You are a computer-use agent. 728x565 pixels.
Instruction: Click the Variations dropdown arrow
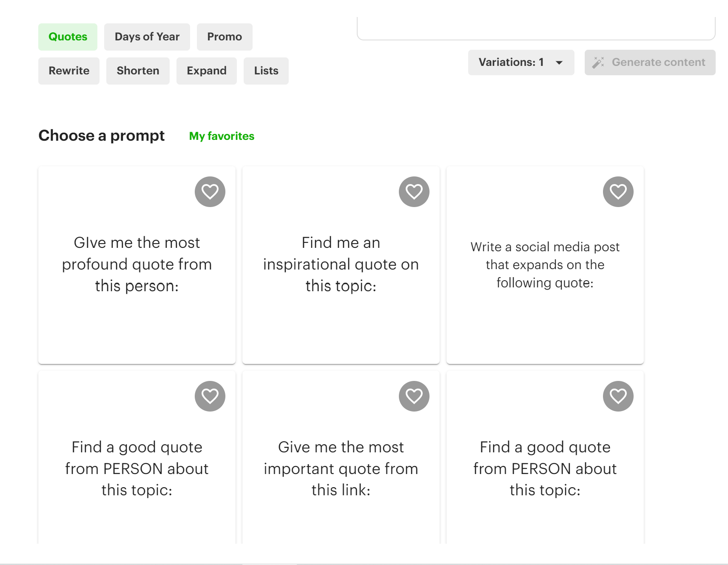tap(559, 62)
